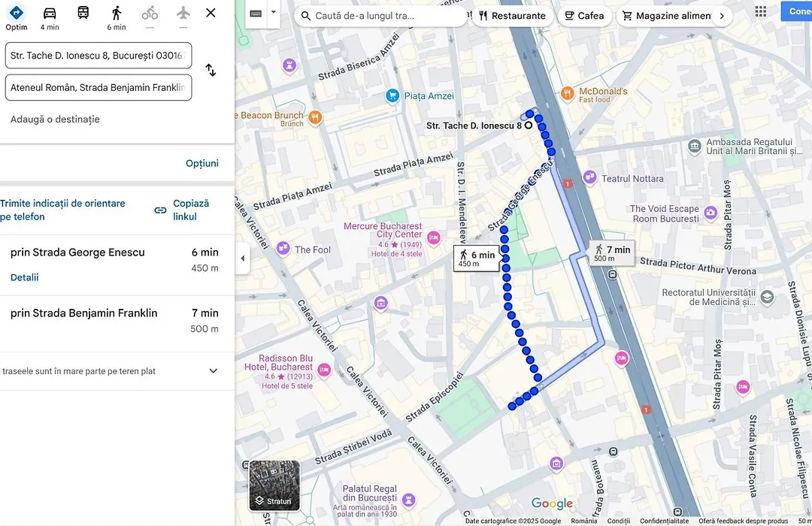
Task: Filter by Magazine alimentare chip
Action: (x=666, y=16)
